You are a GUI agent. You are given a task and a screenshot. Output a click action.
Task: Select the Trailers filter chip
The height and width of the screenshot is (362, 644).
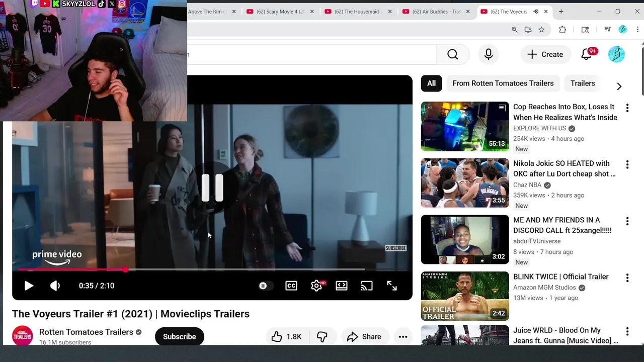click(583, 83)
